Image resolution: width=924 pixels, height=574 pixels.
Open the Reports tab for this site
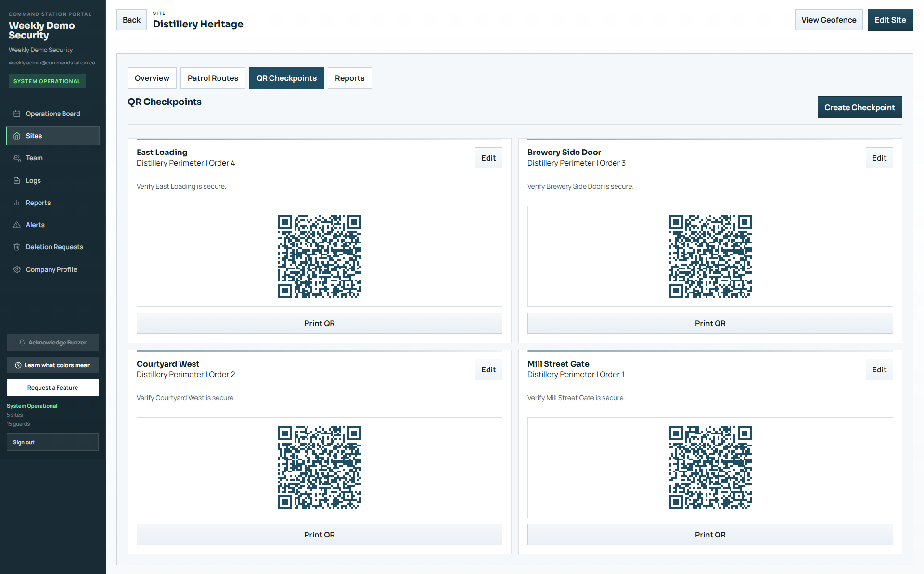[x=350, y=78]
